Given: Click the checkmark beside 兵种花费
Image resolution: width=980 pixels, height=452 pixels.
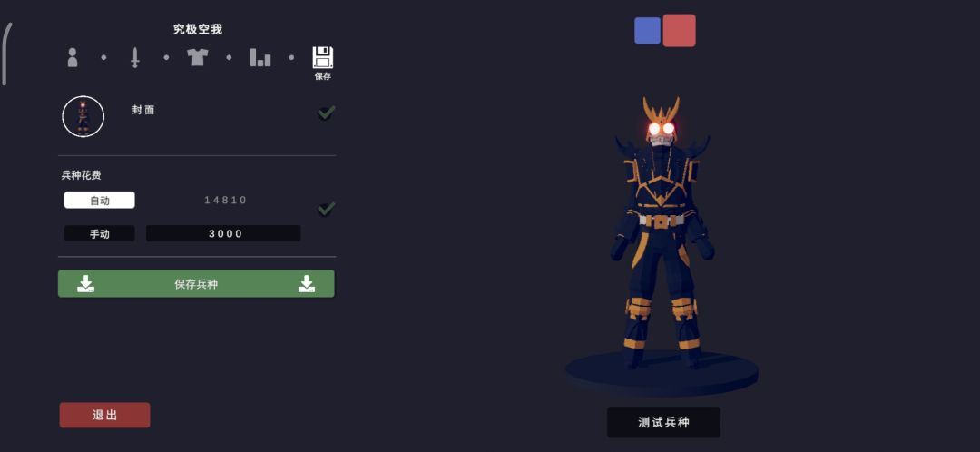Looking at the screenshot, I should tap(326, 208).
